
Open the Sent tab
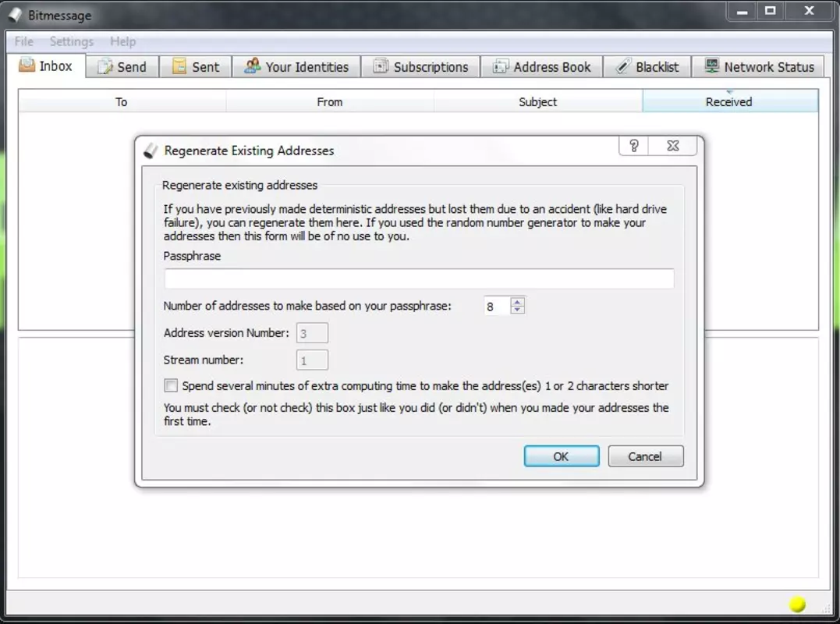point(196,67)
